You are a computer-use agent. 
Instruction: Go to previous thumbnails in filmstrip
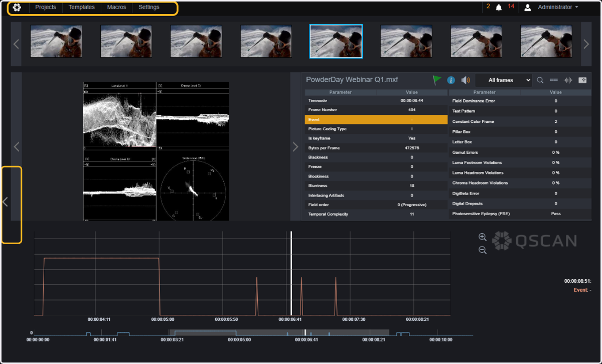16,44
